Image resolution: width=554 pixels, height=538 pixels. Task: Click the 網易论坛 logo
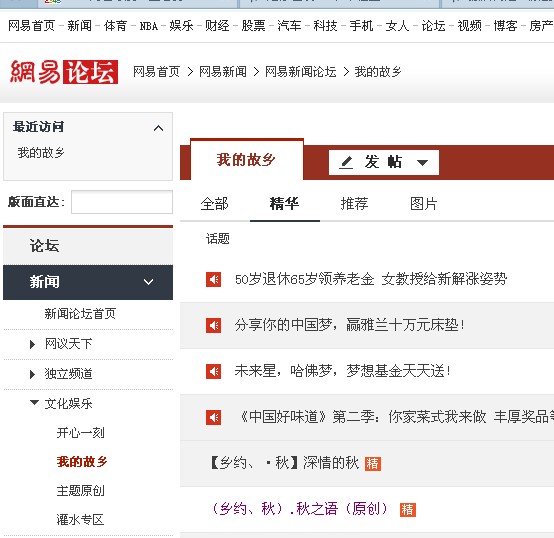click(64, 72)
